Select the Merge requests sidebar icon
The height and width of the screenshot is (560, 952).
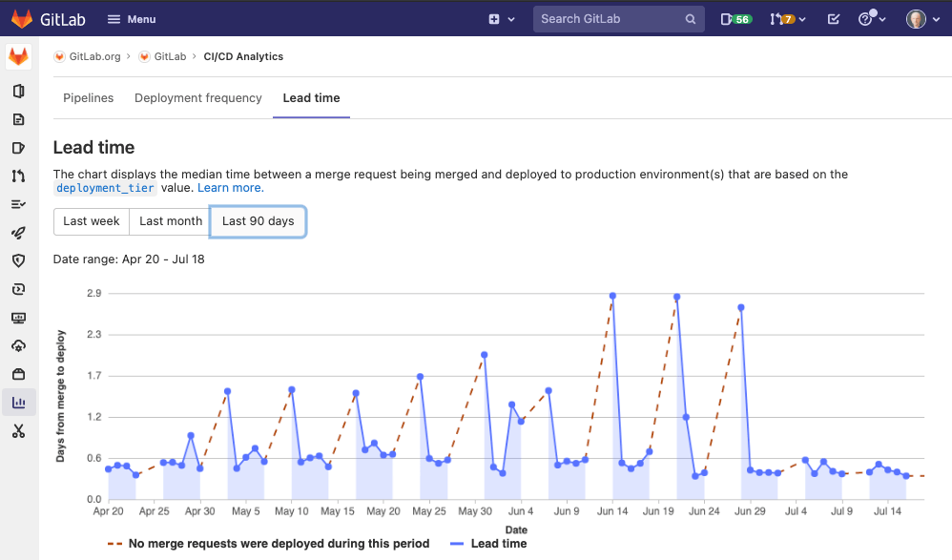tap(19, 176)
